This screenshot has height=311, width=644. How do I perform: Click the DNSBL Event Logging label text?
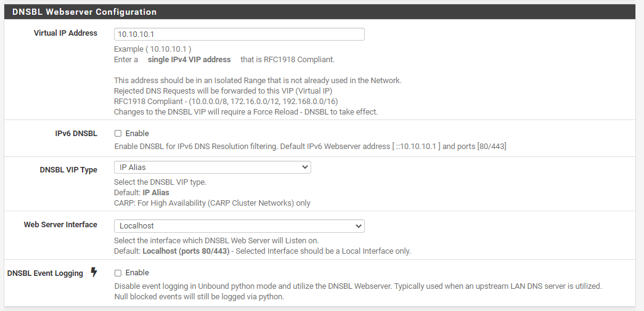point(45,273)
